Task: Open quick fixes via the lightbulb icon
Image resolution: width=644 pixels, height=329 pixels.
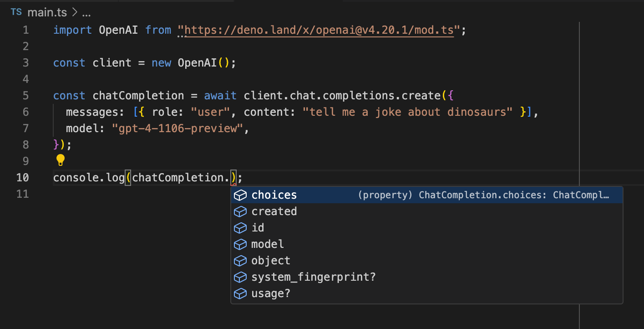Action: tap(60, 160)
